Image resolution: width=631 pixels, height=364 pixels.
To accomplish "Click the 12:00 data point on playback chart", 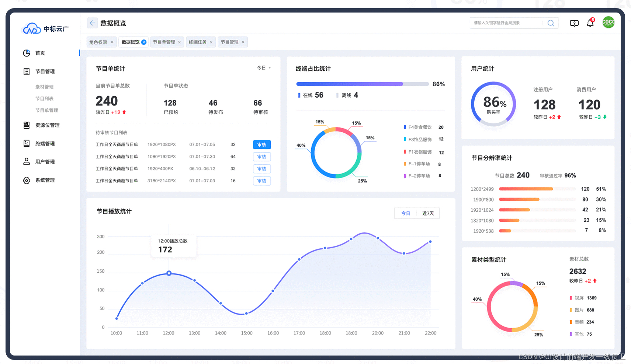I will coord(169,273).
